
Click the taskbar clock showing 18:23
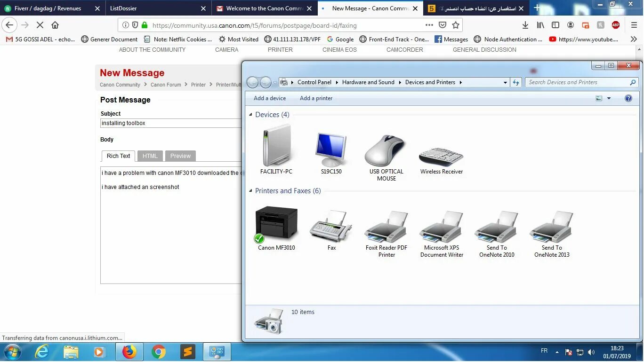[x=617, y=352]
